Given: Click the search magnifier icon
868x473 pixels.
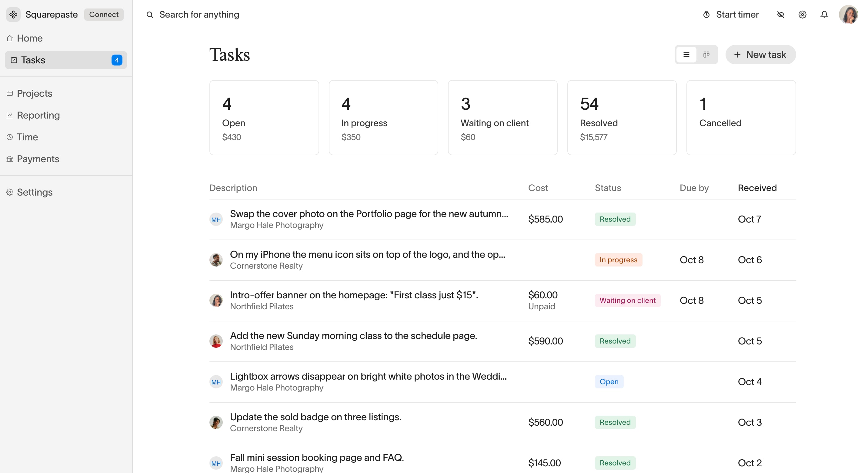Looking at the screenshot, I should (150, 15).
